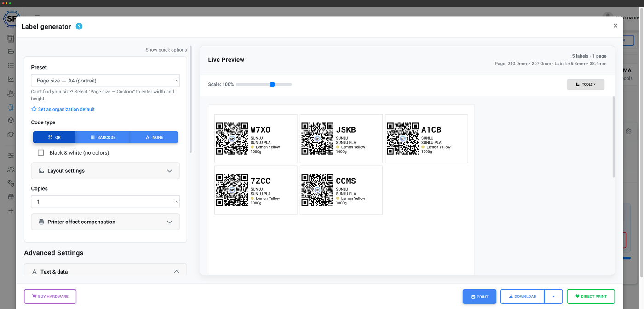Click the settings panel vertical scrollbar

coord(190,99)
